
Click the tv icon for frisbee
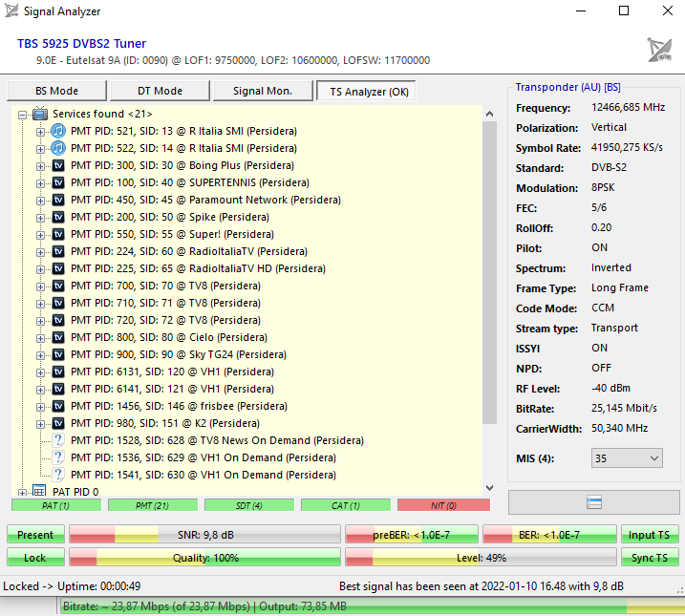58,406
